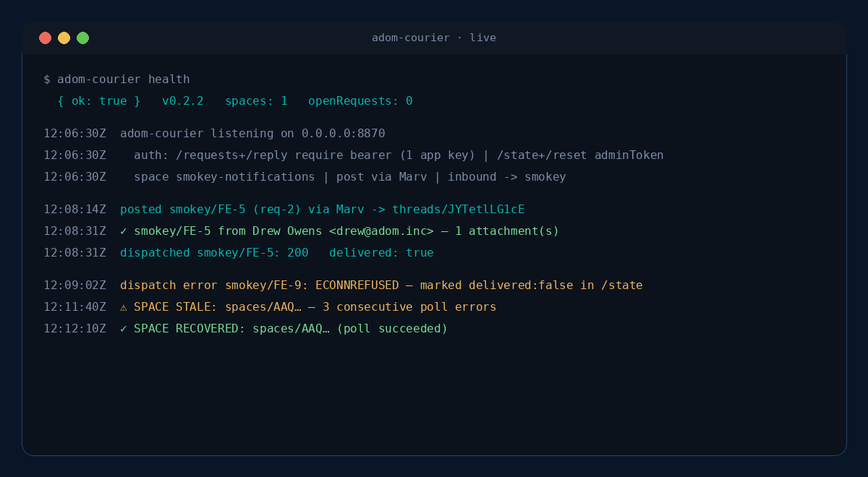868x477 pixels.
Task: Click the yellow minimize traffic light
Action: tap(64, 38)
